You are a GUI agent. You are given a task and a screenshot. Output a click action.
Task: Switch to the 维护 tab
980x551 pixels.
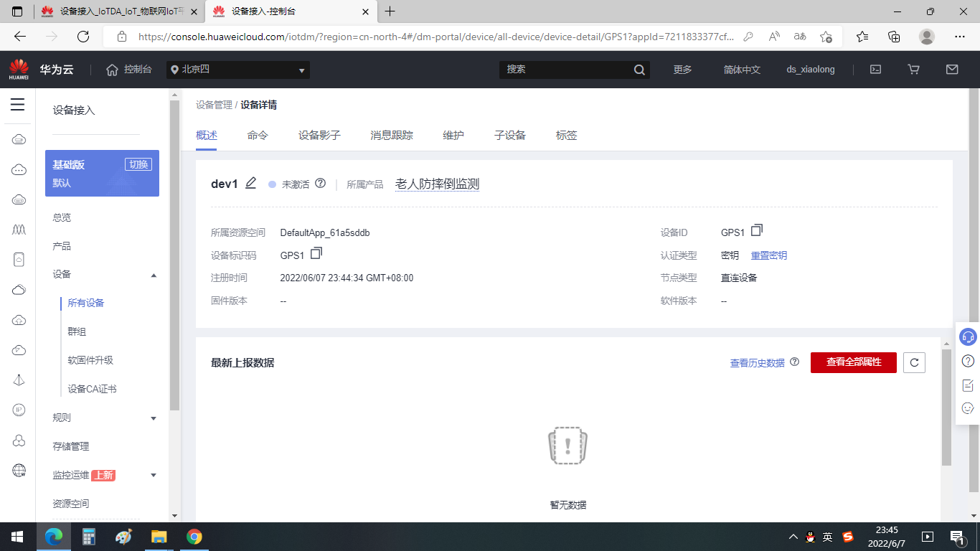tap(453, 135)
